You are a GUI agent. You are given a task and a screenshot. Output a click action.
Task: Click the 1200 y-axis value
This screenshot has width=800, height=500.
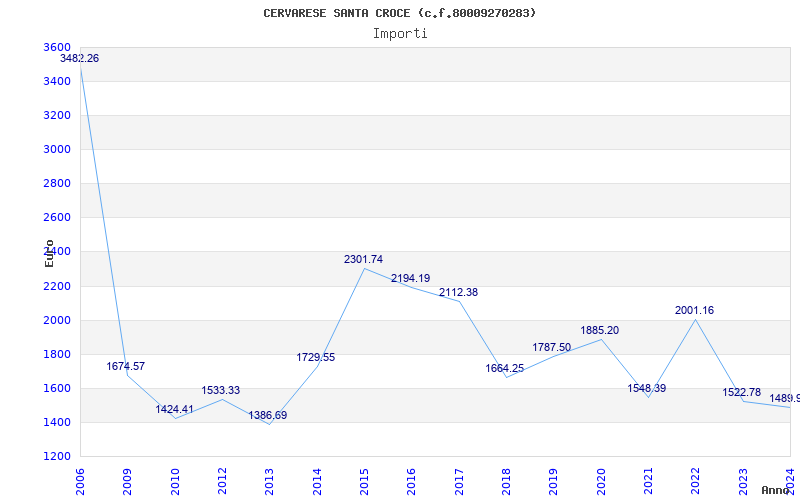pyautogui.click(x=57, y=457)
